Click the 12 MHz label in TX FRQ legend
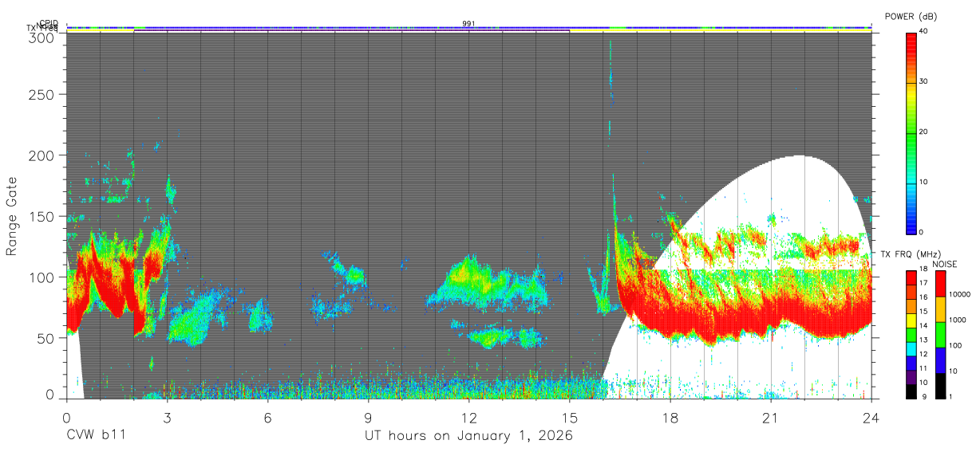The width and height of the screenshot is (980, 452). pyautogui.click(x=923, y=354)
